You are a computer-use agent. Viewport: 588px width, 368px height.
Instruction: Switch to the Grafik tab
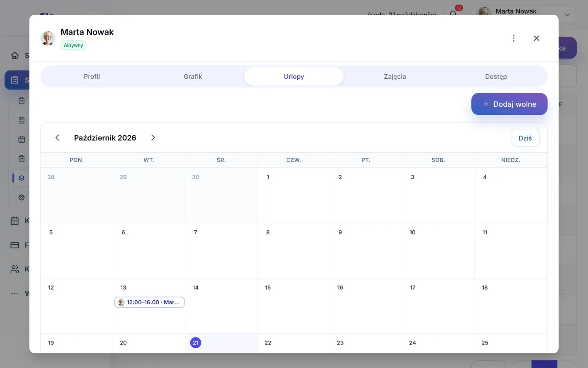[x=193, y=77]
